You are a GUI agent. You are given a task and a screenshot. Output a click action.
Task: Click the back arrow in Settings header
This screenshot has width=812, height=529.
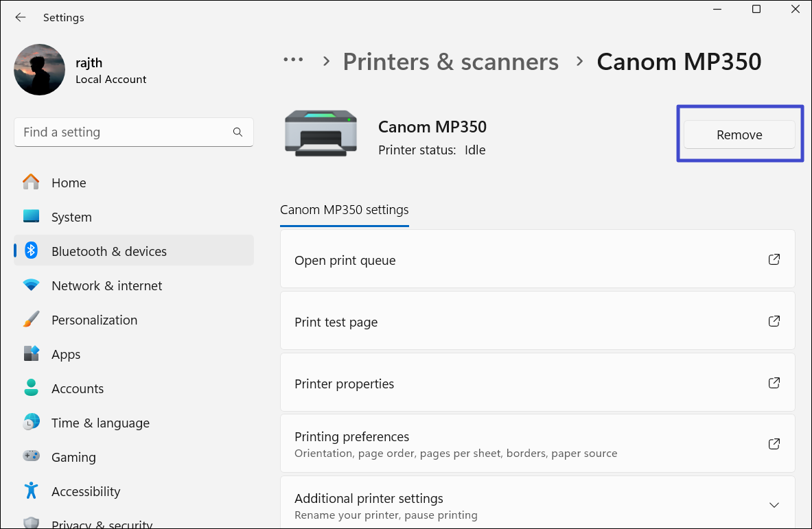pos(20,18)
